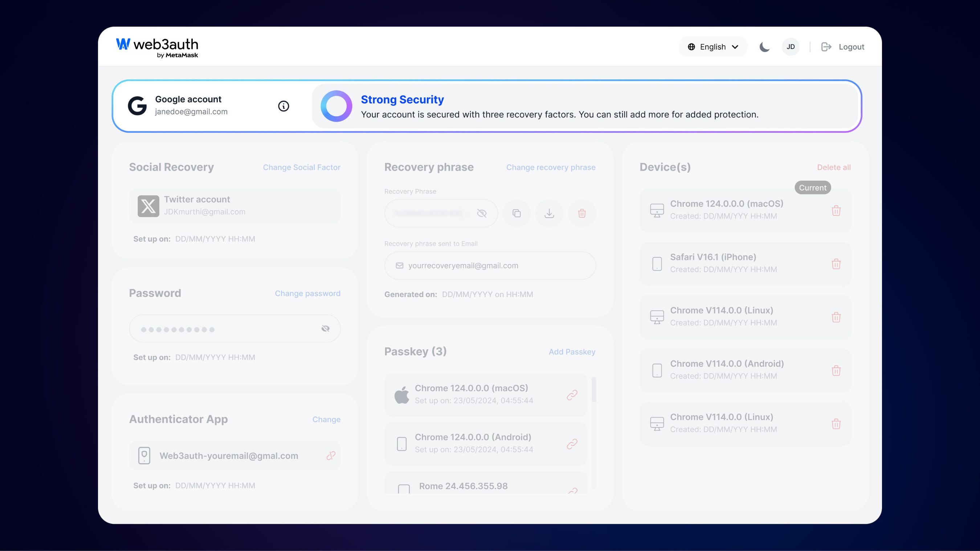Delete all devices

[x=834, y=167]
